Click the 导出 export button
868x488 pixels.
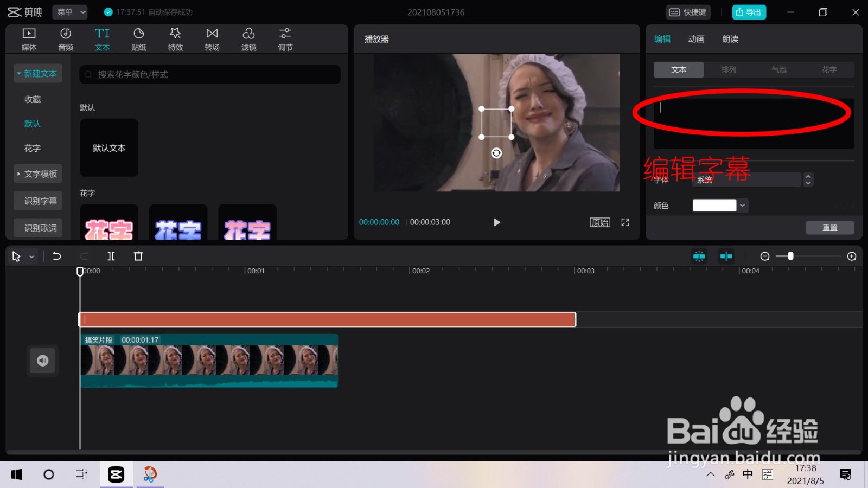point(749,12)
